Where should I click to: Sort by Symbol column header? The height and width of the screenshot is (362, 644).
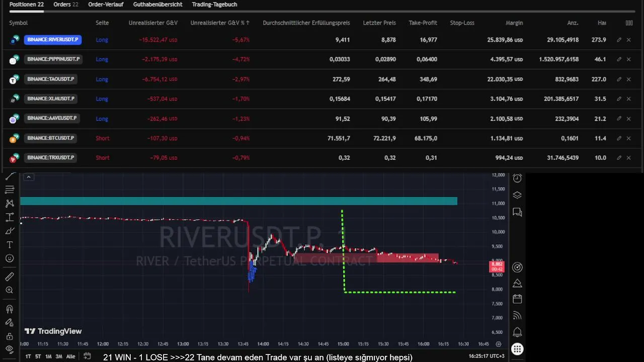pyautogui.click(x=19, y=23)
